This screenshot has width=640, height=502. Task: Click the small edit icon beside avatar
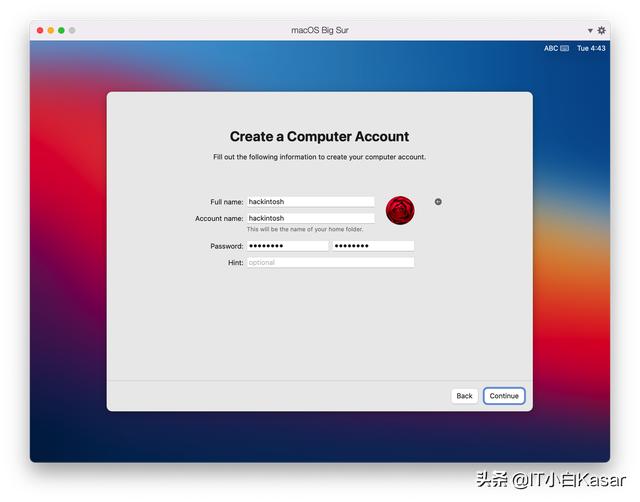pos(438,202)
